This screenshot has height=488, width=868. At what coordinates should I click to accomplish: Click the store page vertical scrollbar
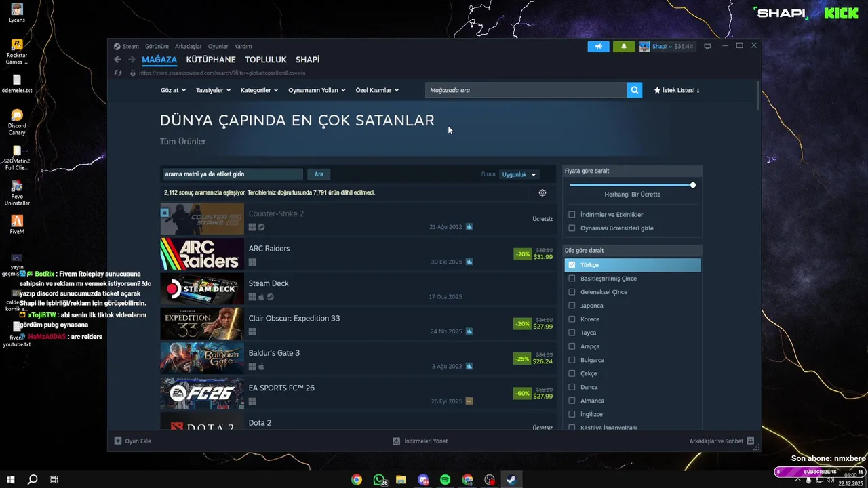[x=758, y=95]
